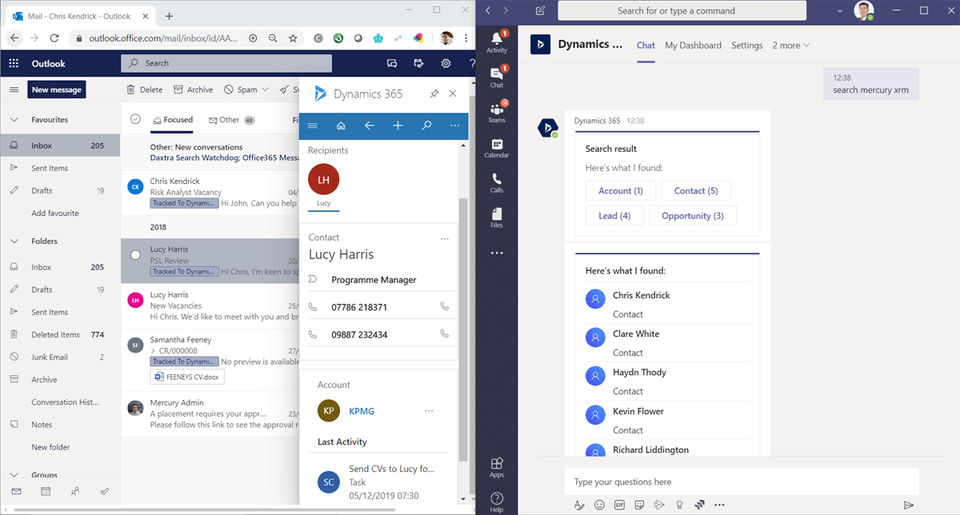Open KPMG account ellipsis menu
This screenshot has width=960, height=515.
pyautogui.click(x=429, y=411)
